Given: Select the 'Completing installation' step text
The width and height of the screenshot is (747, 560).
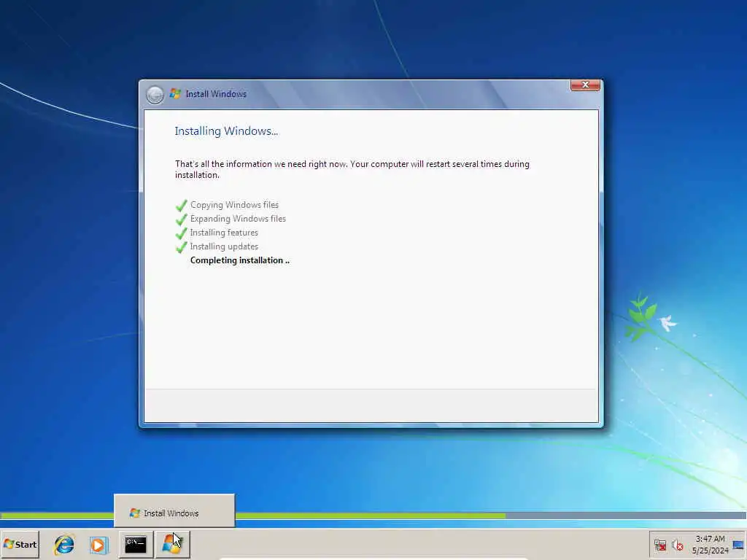Looking at the screenshot, I should tap(239, 260).
